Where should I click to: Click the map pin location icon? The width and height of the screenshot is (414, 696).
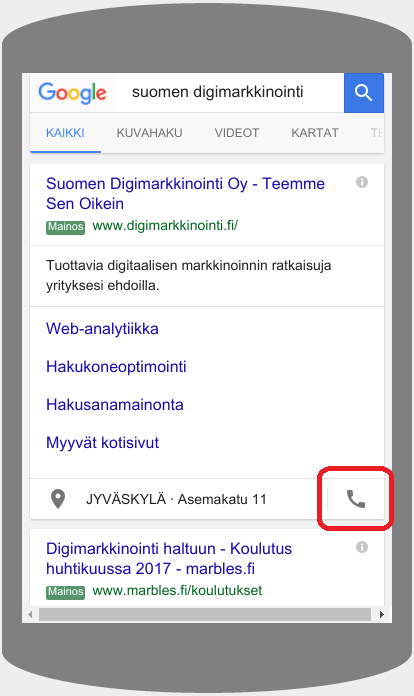pyautogui.click(x=58, y=499)
